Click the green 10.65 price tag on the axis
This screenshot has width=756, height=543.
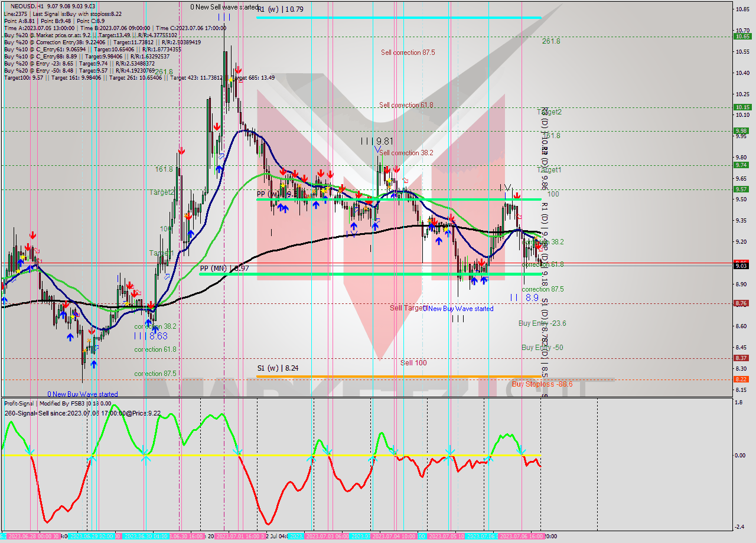click(x=742, y=36)
